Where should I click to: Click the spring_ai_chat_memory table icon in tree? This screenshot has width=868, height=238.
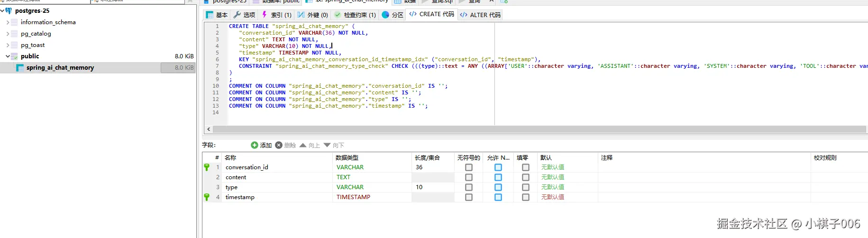coord(20,68)
